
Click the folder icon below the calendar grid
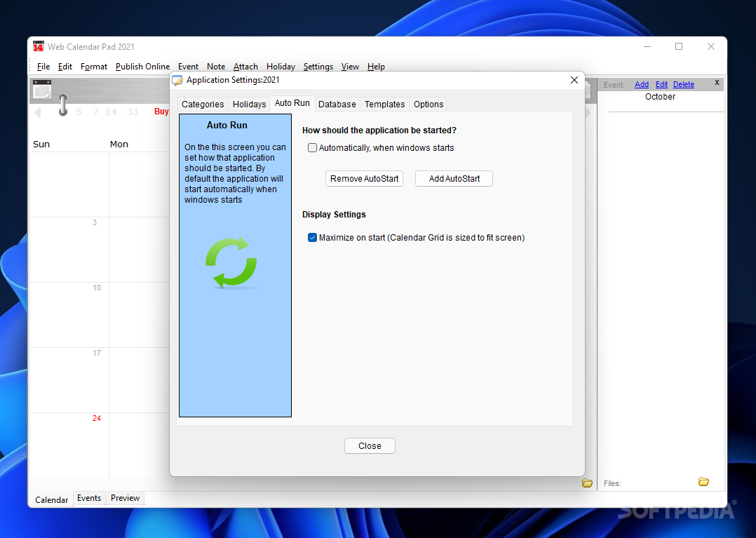pyautogui.click(x=587, y=483)
